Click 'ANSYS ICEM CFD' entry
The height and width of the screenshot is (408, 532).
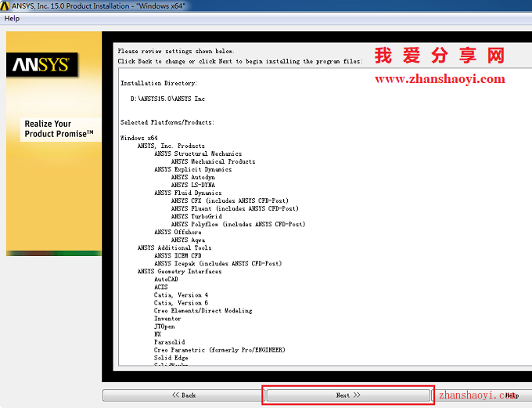(x=178, y=255)
